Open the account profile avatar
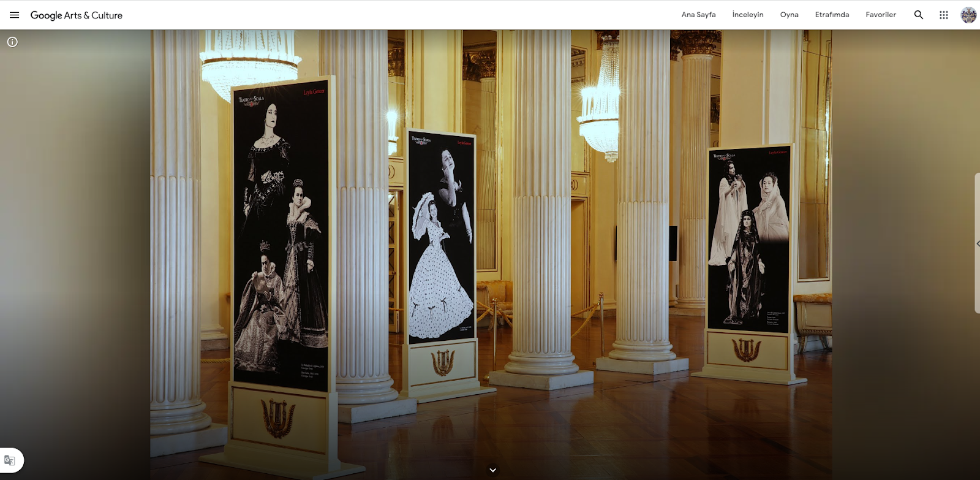The image size is (980, 480). pyautogui.click(x=968, y=15)
